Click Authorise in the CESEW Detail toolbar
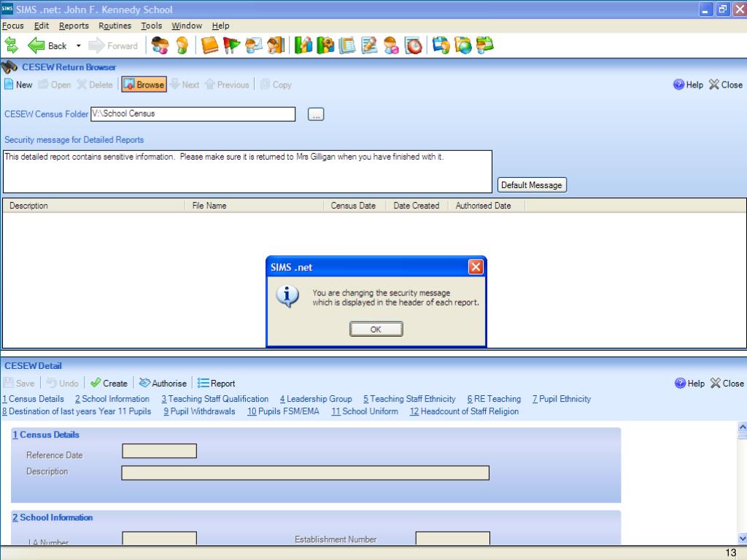This screenshot has width=747, height=560. click(x=163, y=384)
